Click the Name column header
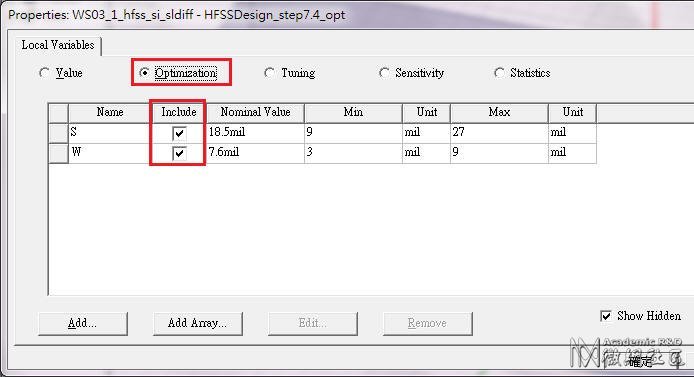The height and width of the screenshot is (377, 694). tap(110, 112)
